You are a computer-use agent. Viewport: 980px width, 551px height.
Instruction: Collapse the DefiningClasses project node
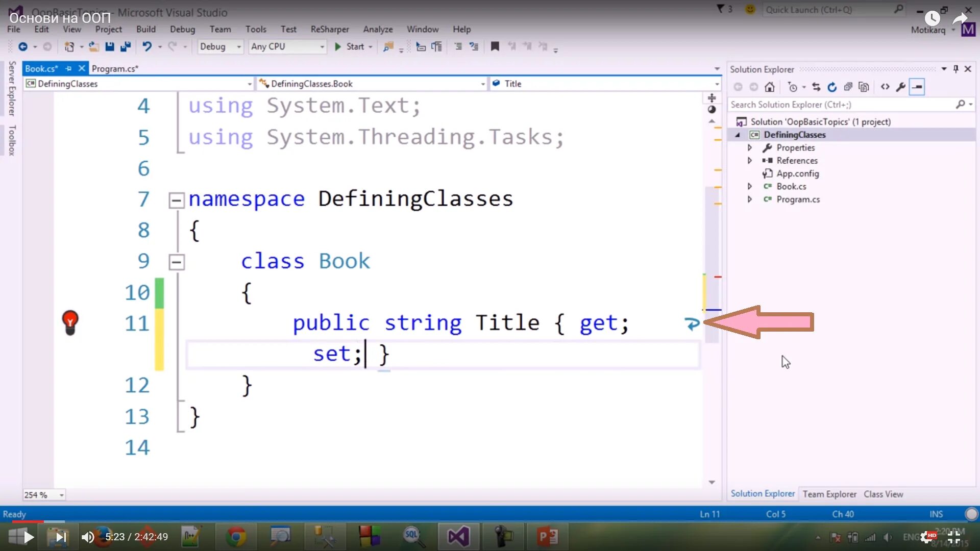coord(738,135)
